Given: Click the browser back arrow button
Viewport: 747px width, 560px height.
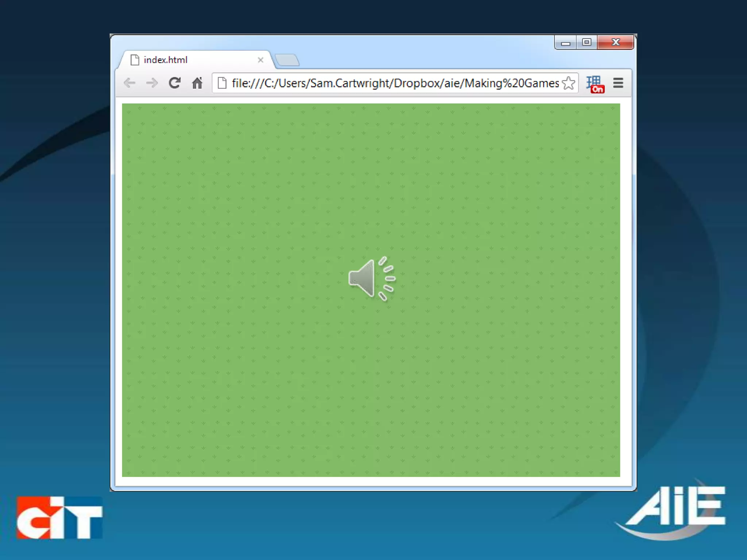Looking at the screenshot, I should [129, 83].
